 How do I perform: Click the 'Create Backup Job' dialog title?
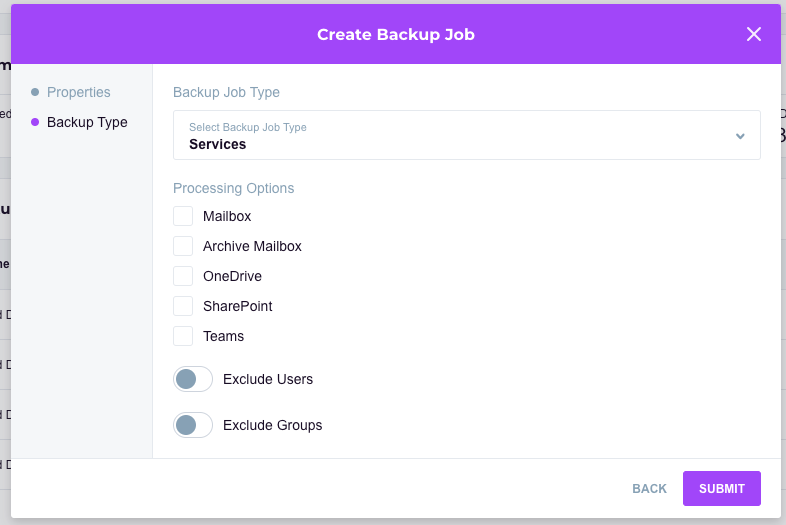coord(396,35)
